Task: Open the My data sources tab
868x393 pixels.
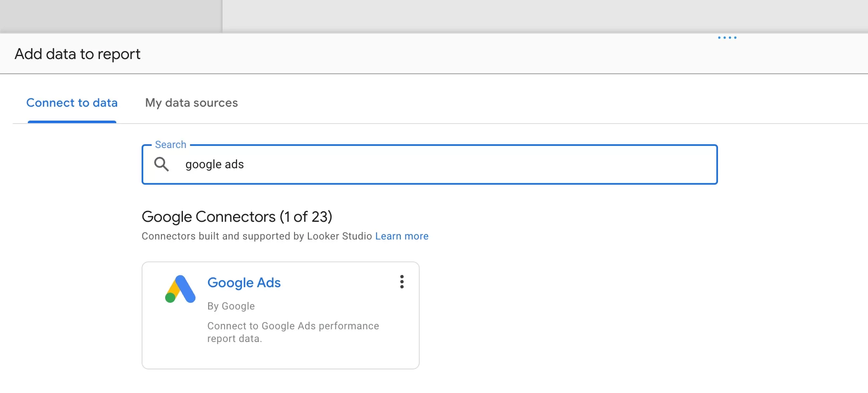Action: 192,103
